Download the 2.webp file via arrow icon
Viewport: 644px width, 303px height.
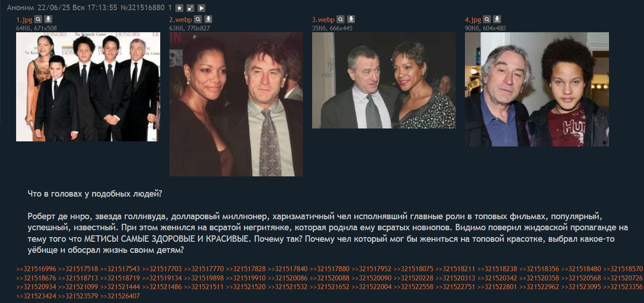point(208,19)
